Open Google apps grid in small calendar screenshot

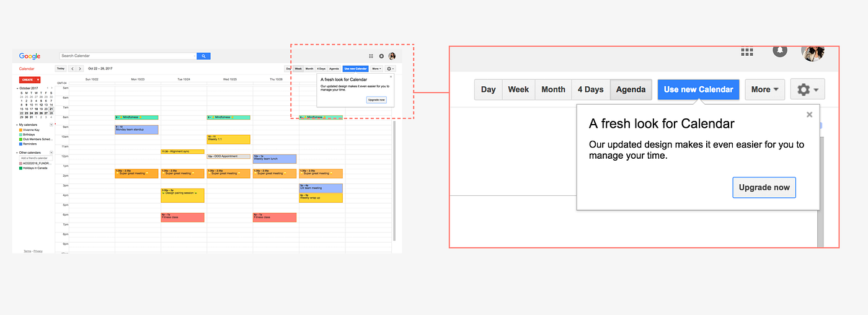click(371, 56)
